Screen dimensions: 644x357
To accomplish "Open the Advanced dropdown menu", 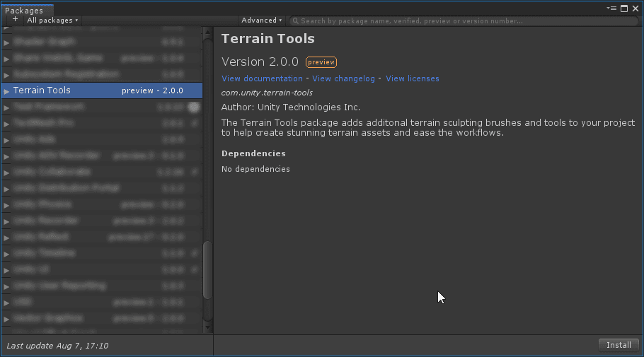I will coord(262,20).
